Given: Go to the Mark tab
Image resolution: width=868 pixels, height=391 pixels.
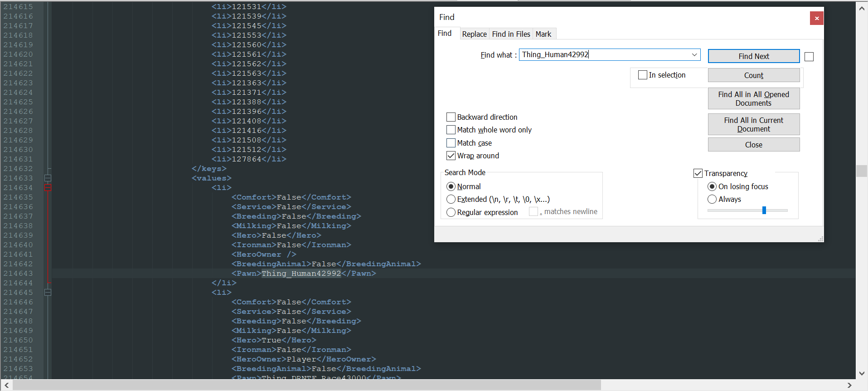Looking at the screenshot, I should (543, 34).
